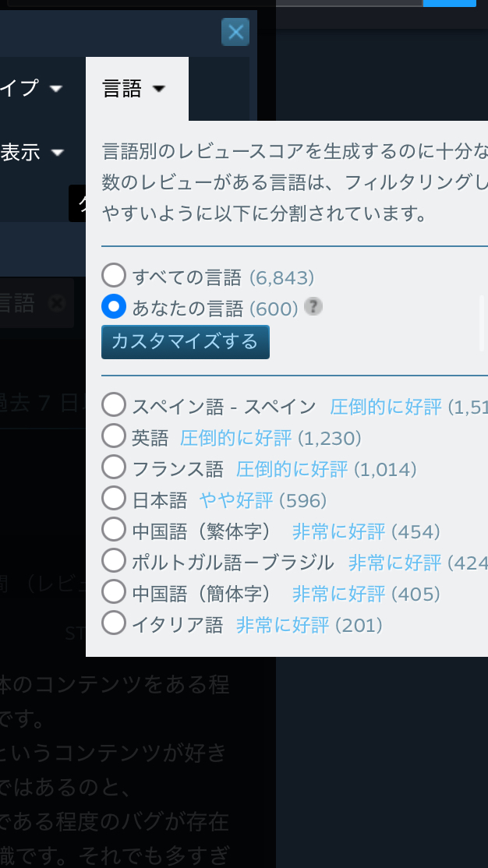Viewport: 488px width, 868px height.
Task: Select the あなたの言語 radio button
Action: pos(114,308)
